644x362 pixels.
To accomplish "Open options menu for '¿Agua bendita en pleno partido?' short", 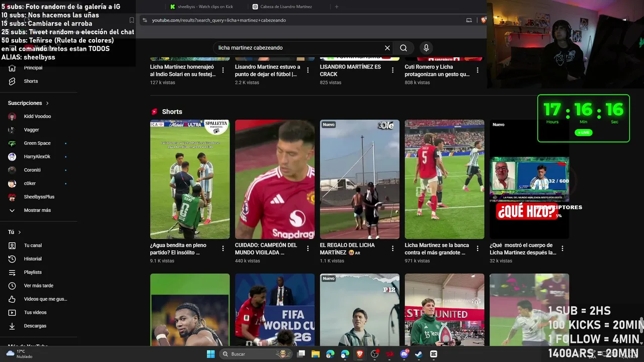I will point(223,248).
